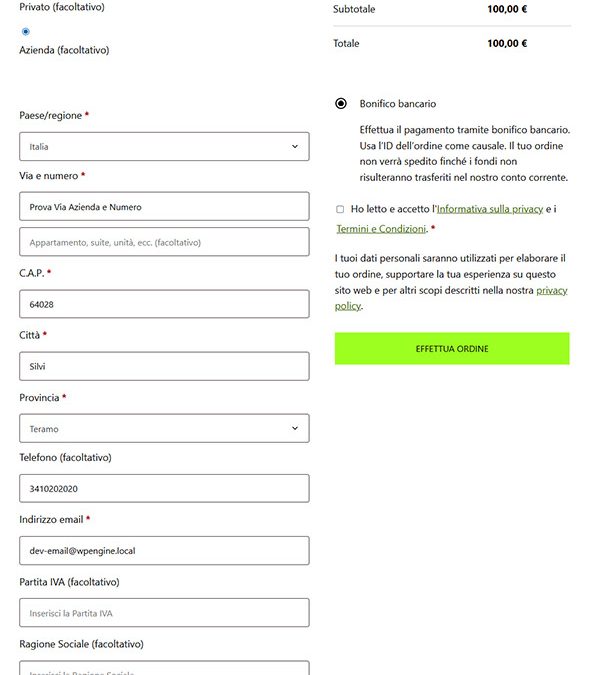Select the Azienda radio button
This screenshot has height=675, width=600.
pyautogui.click(x=26, y=32)
